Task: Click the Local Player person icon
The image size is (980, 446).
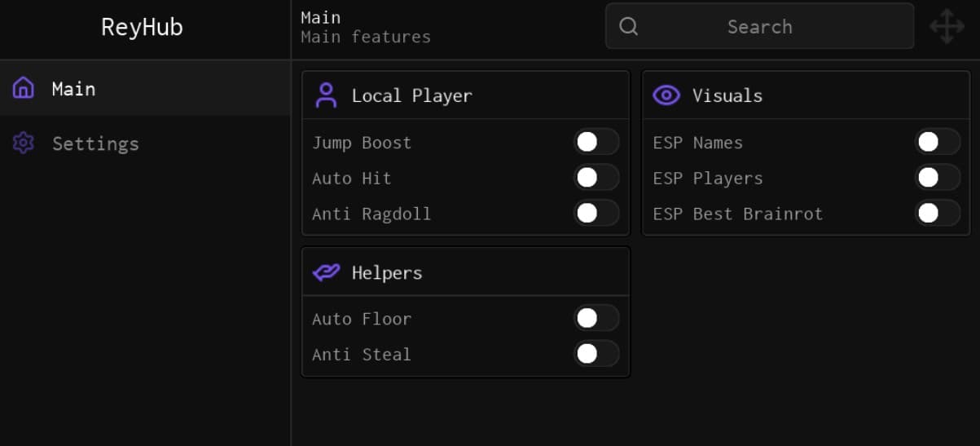Action: (327, 95)
